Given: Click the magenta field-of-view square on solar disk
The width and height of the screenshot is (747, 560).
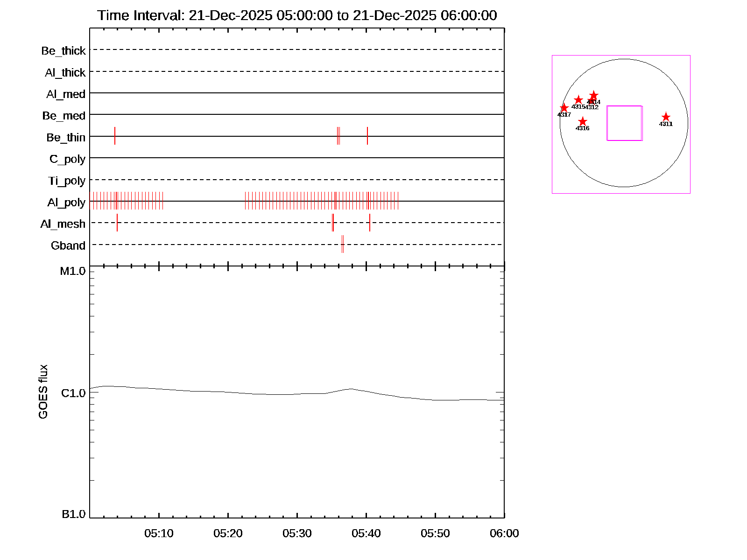Looking at the screenshot, I should coord(624,123).
